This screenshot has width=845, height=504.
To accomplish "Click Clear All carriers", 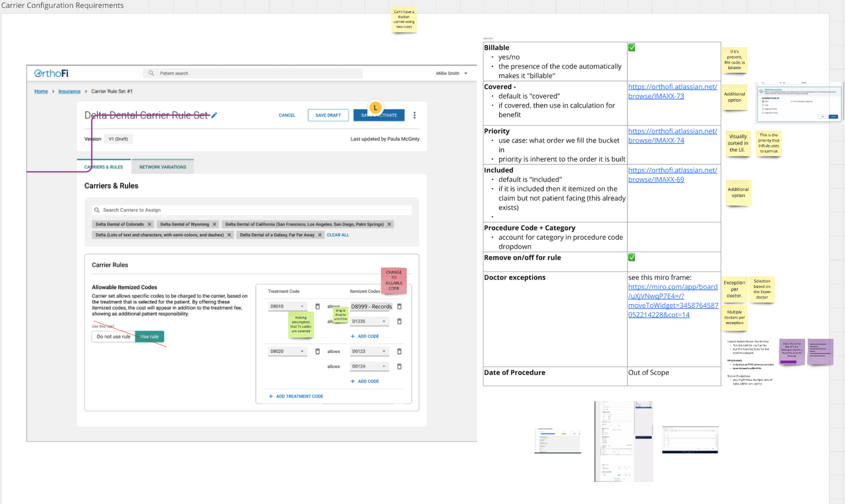I will point(338,235).
